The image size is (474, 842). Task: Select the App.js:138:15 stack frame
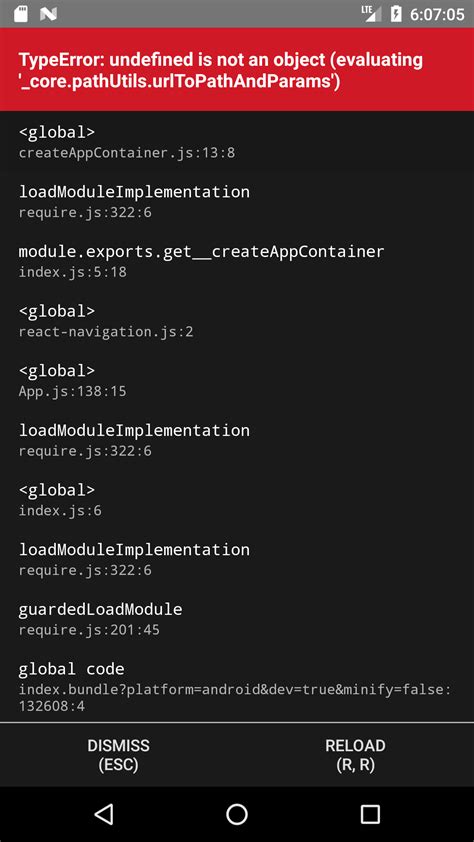pyautogui.click(x=237, y=380)
